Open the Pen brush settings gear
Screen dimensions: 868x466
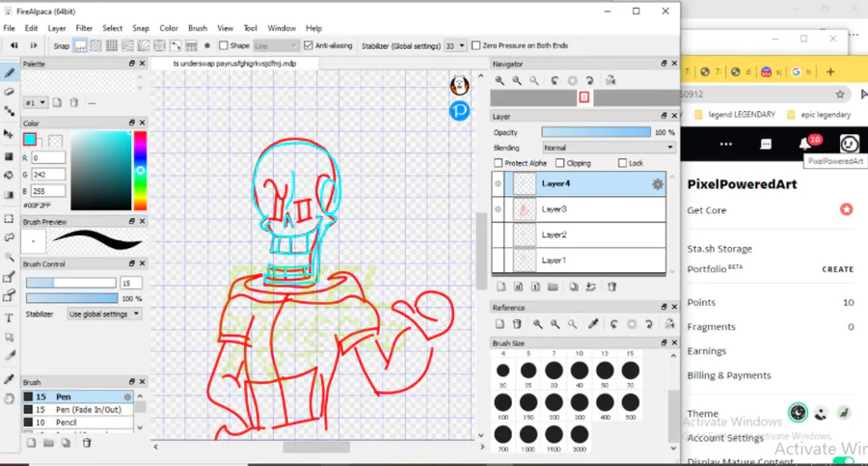click(127, 397)
